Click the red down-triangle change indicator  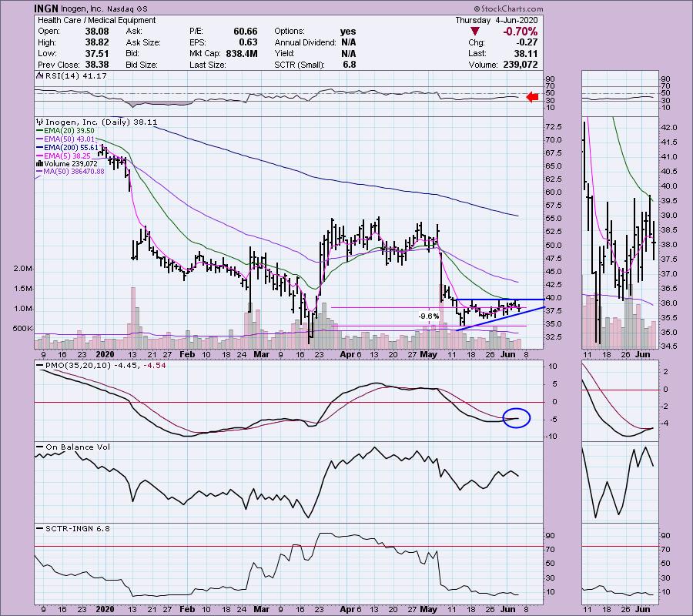coord(474,32)
